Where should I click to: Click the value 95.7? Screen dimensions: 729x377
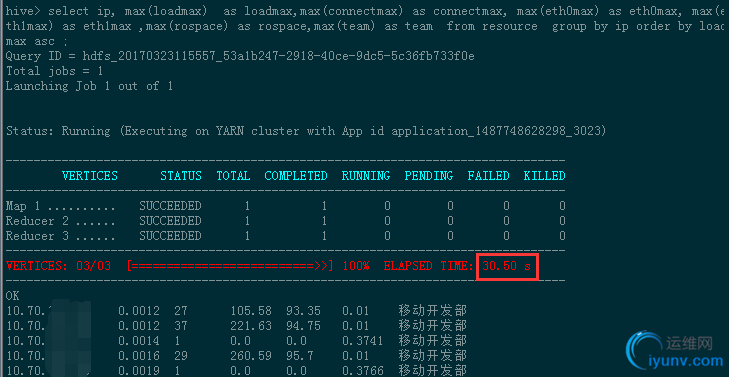[300, 356]
